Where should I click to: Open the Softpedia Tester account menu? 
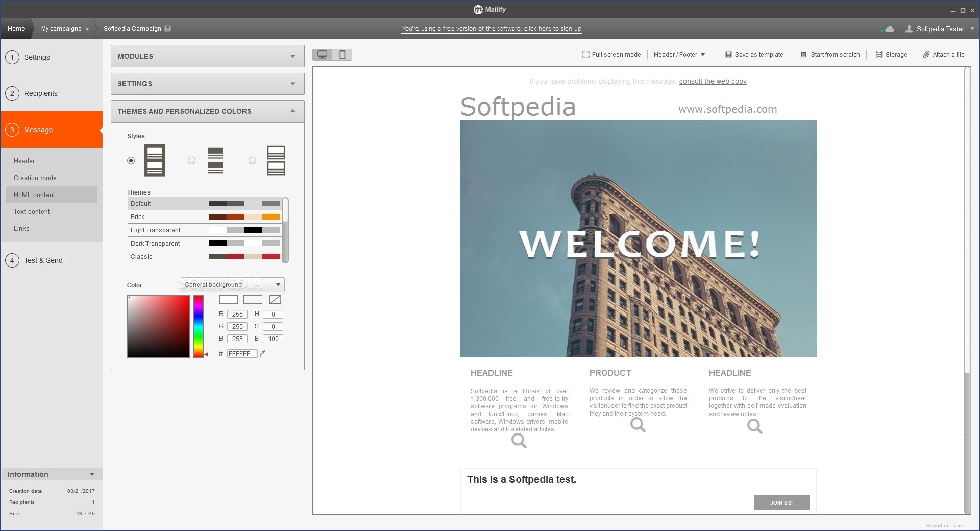940,29
